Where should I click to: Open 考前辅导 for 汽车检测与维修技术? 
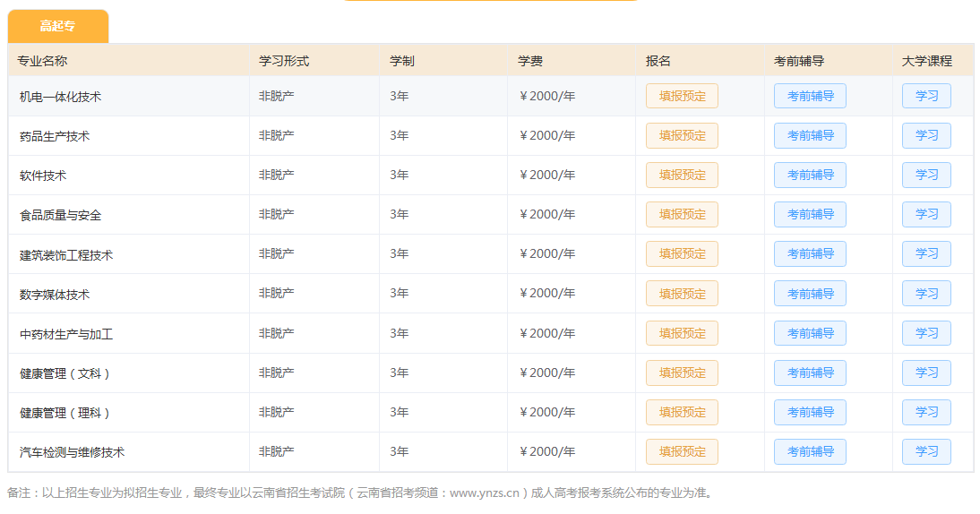point(810,451)
